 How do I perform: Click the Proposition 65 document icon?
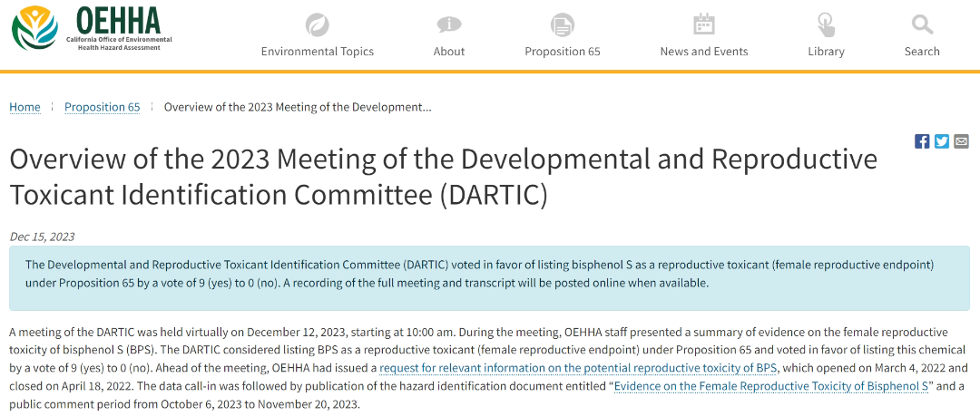coord(563,24)
